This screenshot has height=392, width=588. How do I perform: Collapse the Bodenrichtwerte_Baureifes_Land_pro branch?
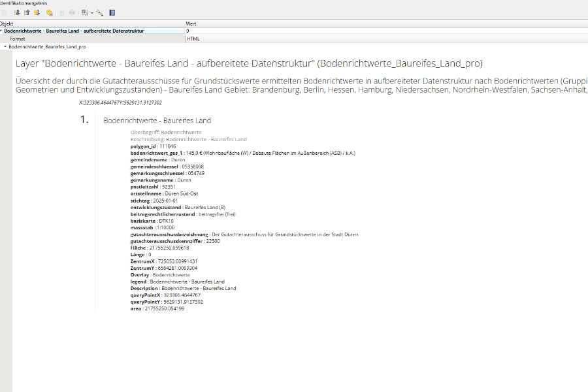pyautogui.click(x=6, y=46)
